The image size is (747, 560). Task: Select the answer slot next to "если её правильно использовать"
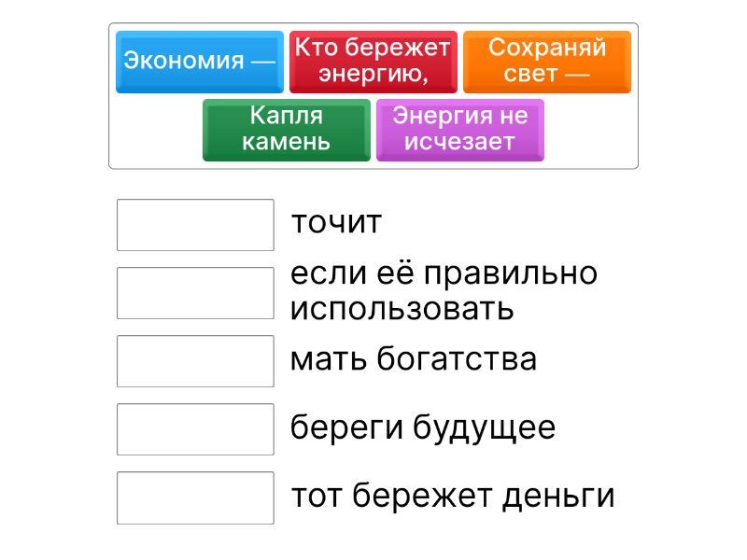pyautogui.click(x=195, y=293)
